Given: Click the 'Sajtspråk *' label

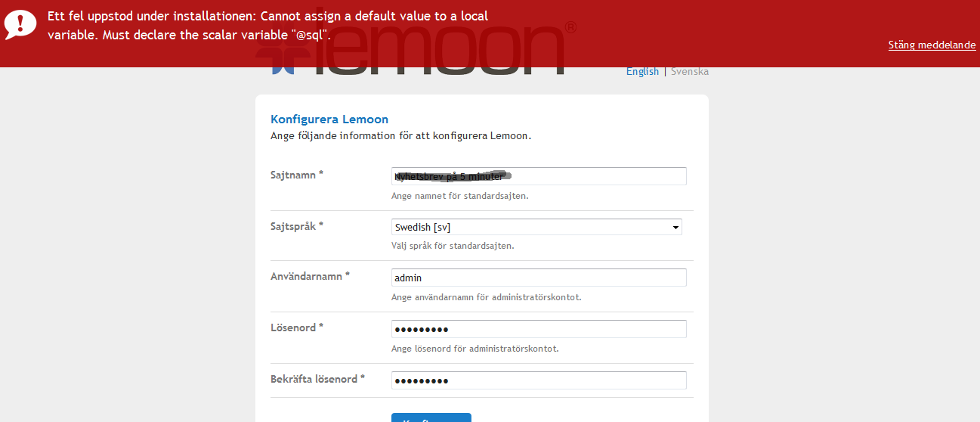Looking at the screenshot, I should coord(297,226).
